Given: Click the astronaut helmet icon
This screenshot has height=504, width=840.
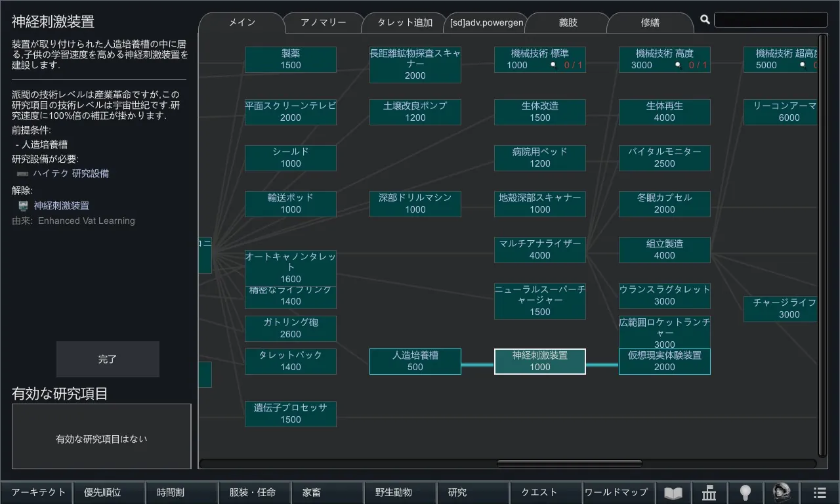Looking at the screenshot, I should 782,493.
